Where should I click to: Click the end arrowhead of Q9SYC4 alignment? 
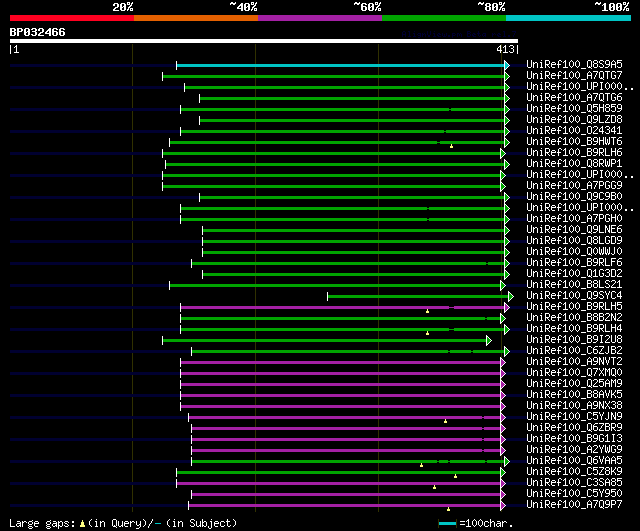click(511, 297)
